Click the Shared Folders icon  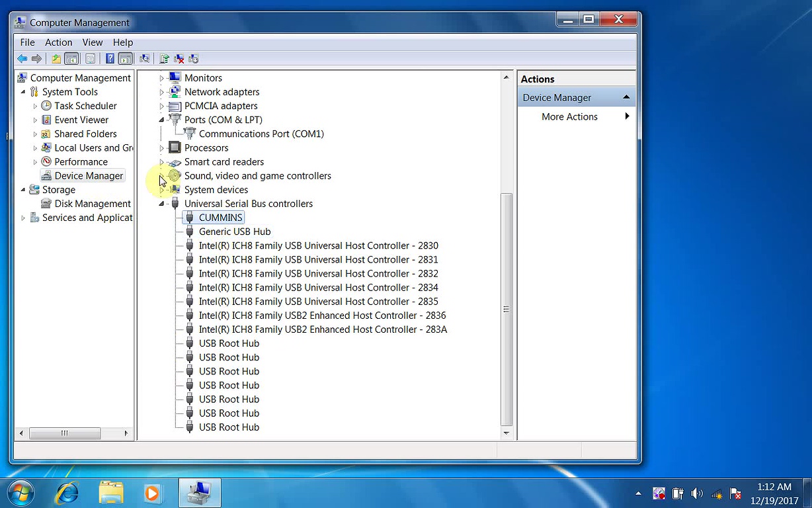click(x=46, y=134)
